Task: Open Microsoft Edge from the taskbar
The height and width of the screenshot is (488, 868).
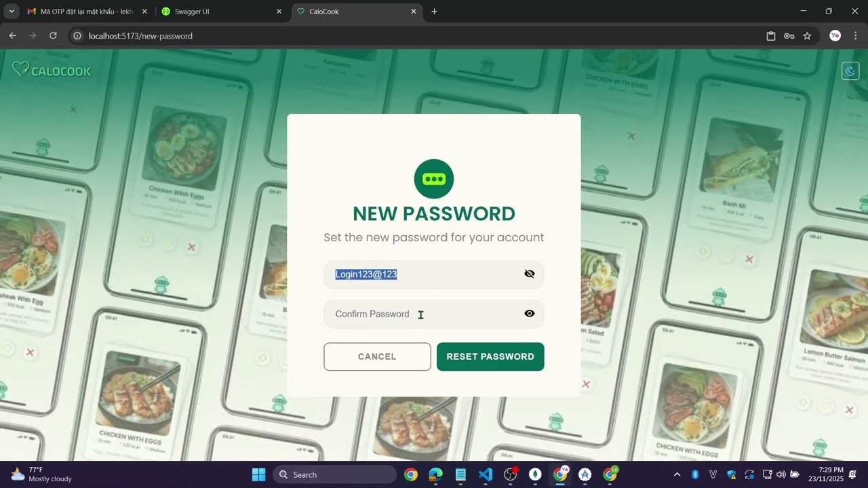Action: [x=436, y=474]
